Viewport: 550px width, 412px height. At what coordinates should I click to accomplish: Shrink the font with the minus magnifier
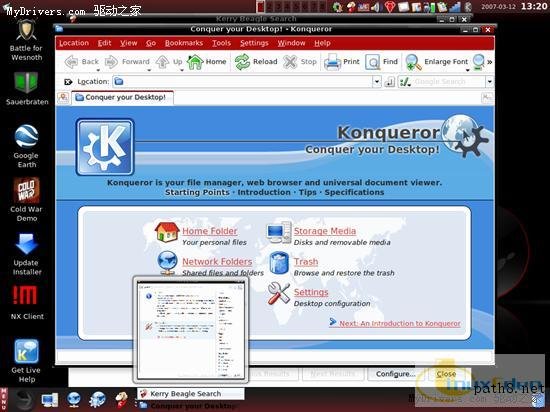click(478, 62)
